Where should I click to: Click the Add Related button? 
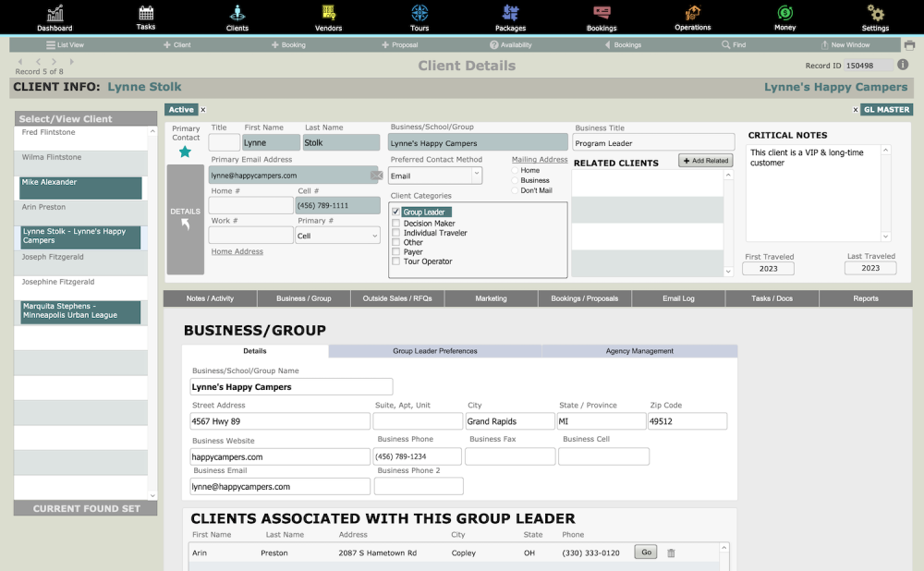click(x=705, y=160)
